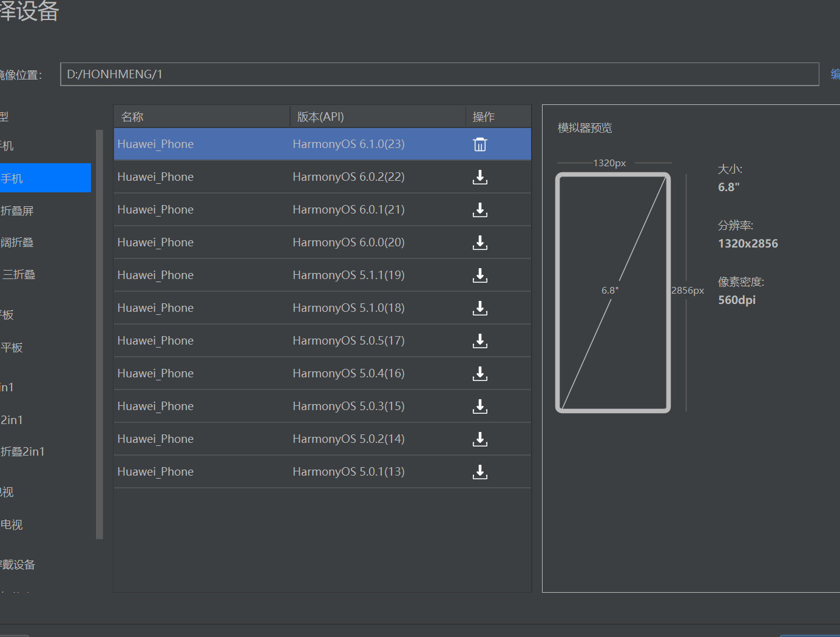Select the 2in1 device type
This screenshot has height=637, width=840.
click(x=12, y=420)
